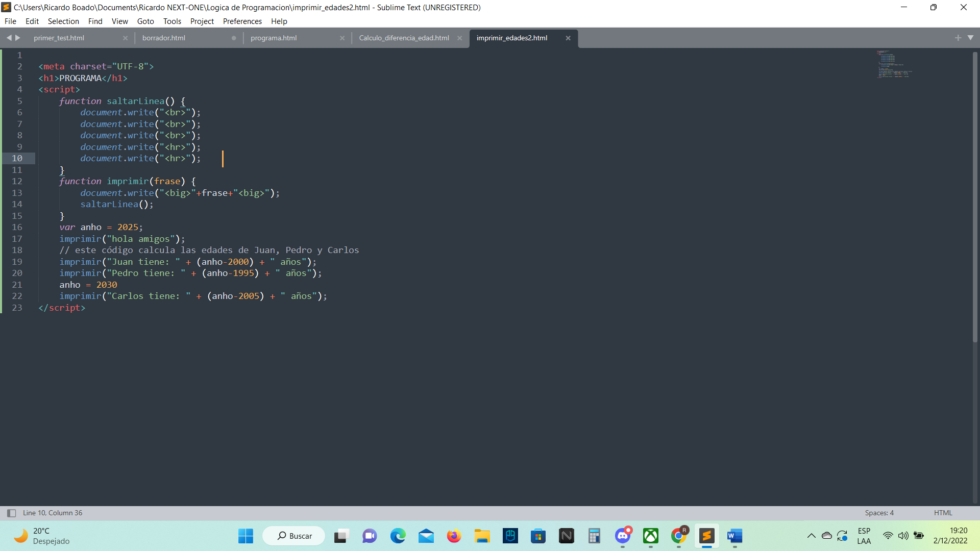Click the Buscar search box on taskbar

[x=294, y=536]
